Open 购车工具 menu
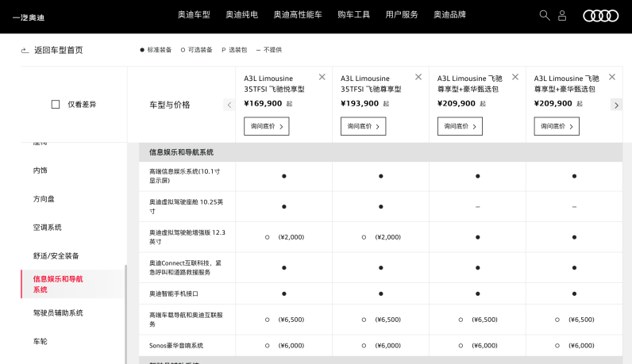The height and width of the screenshot is (364, 632). click(354, 15)
